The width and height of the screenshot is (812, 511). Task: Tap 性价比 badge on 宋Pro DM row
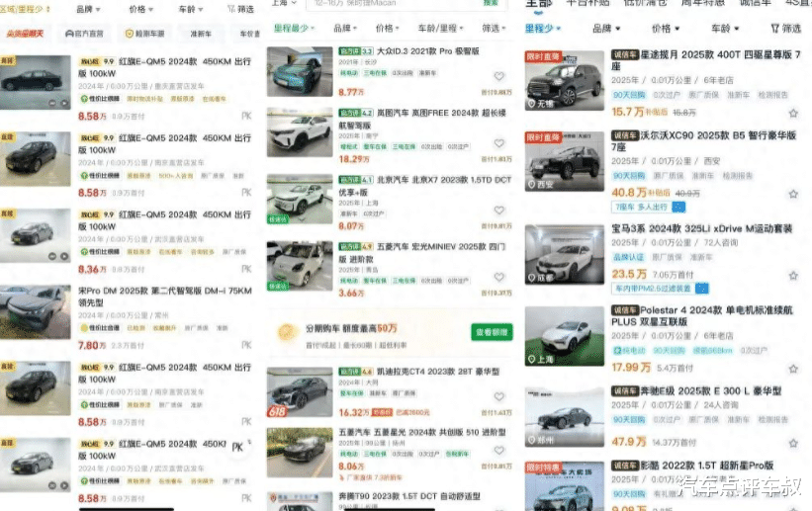pyautogui.click(x=100, y=328)
